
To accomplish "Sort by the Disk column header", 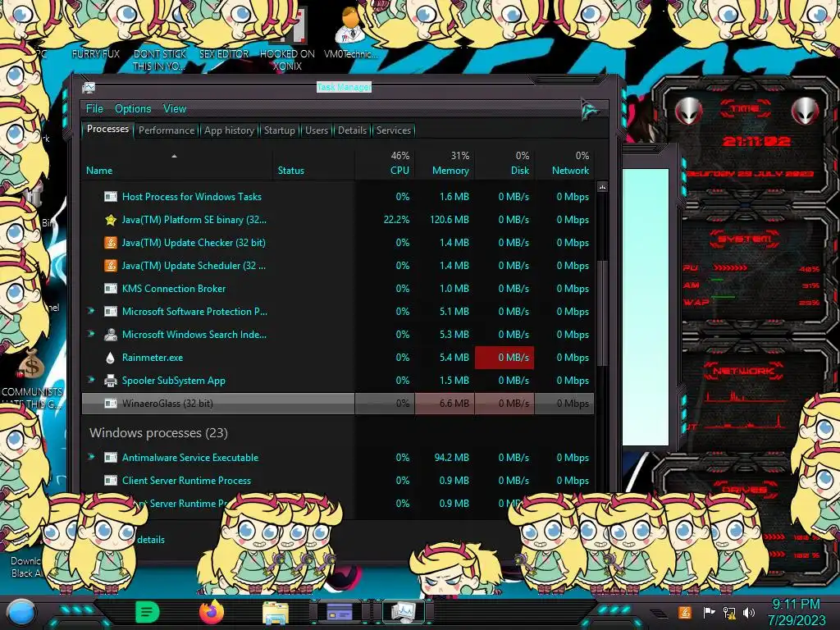I will [504, 164].
